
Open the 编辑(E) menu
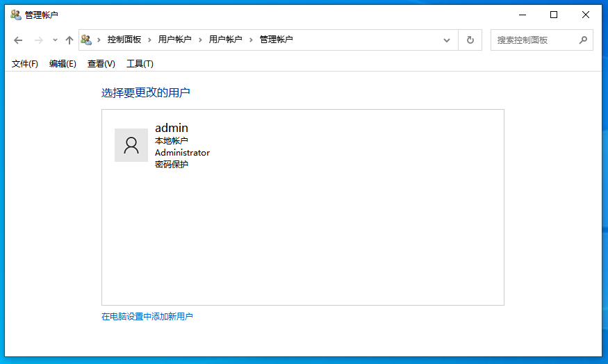[x=63, y=64]
